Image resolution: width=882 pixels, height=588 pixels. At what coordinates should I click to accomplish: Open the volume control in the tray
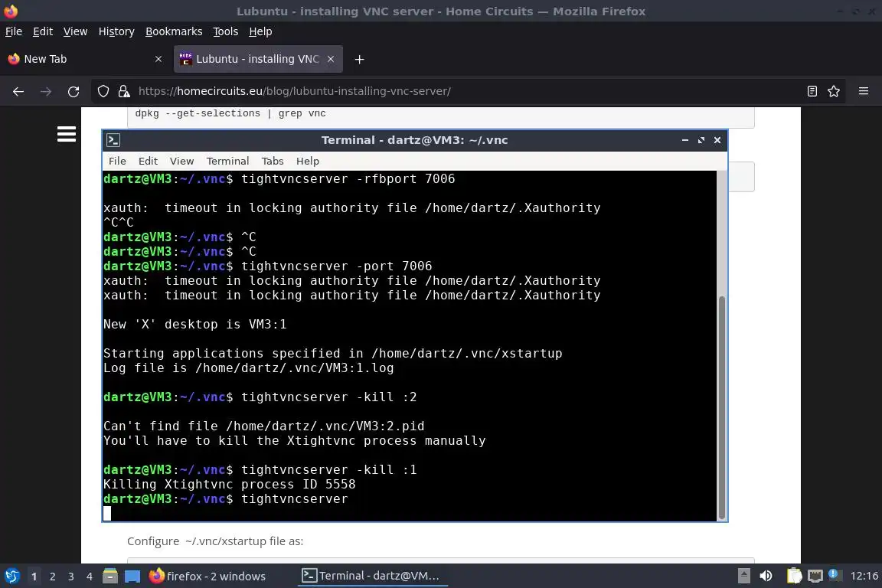(x=766, y=576)
